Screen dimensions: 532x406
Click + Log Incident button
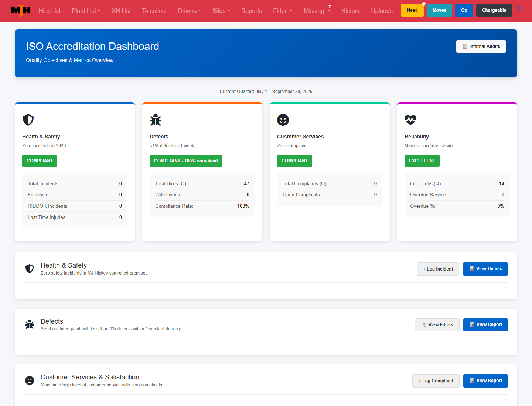(x=438, y=269)
